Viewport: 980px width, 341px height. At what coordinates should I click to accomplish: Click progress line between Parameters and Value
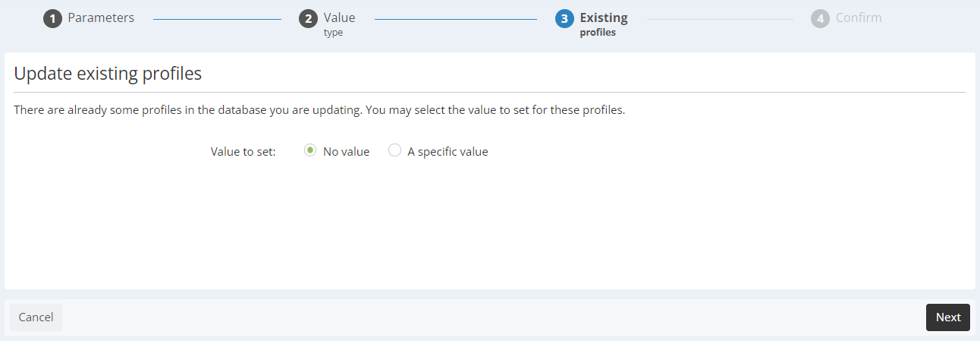pyautogui.click(x=217, y=18)
